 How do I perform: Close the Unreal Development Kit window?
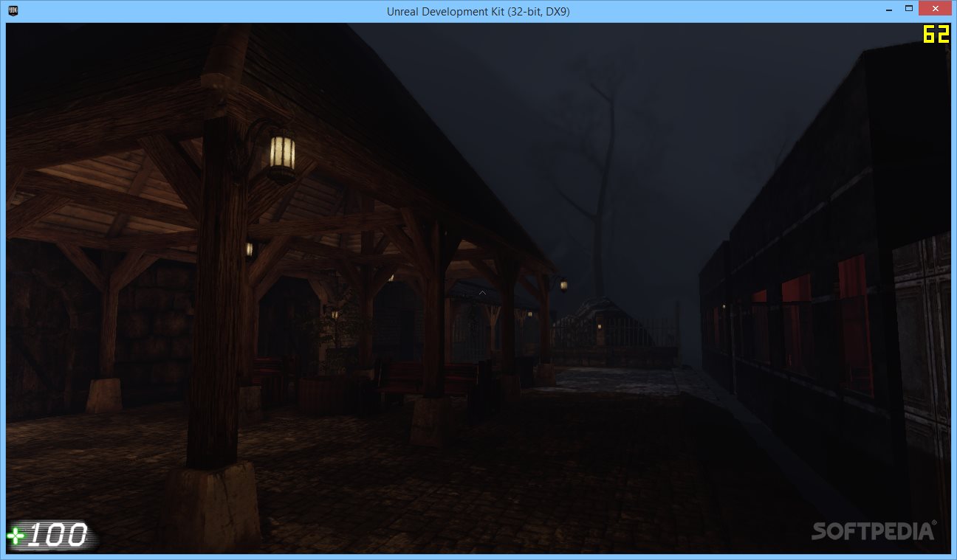pos(936,9)
